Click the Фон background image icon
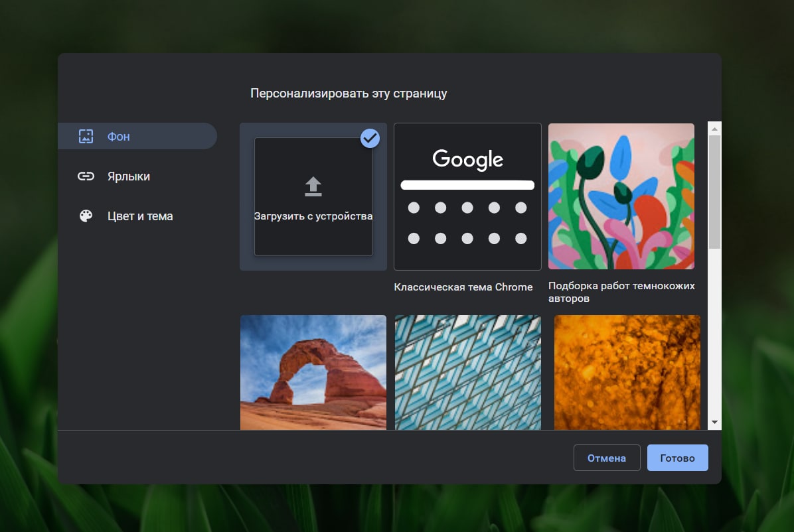 pyautogui.click(x=86, y=136)
